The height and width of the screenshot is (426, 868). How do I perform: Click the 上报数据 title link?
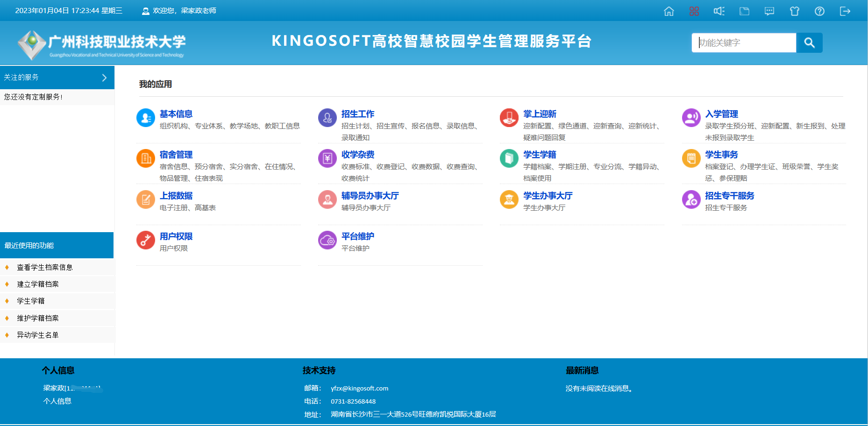tap(176, 196)
